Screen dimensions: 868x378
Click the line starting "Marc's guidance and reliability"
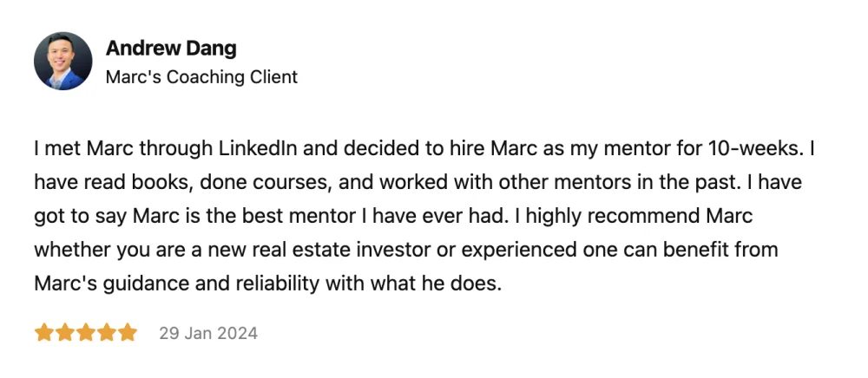(268, 283)
